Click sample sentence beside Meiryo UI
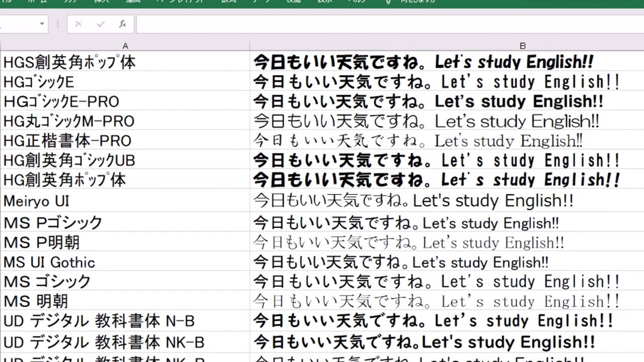The width and height of the screenshot is (644, 362). (414, 201)
